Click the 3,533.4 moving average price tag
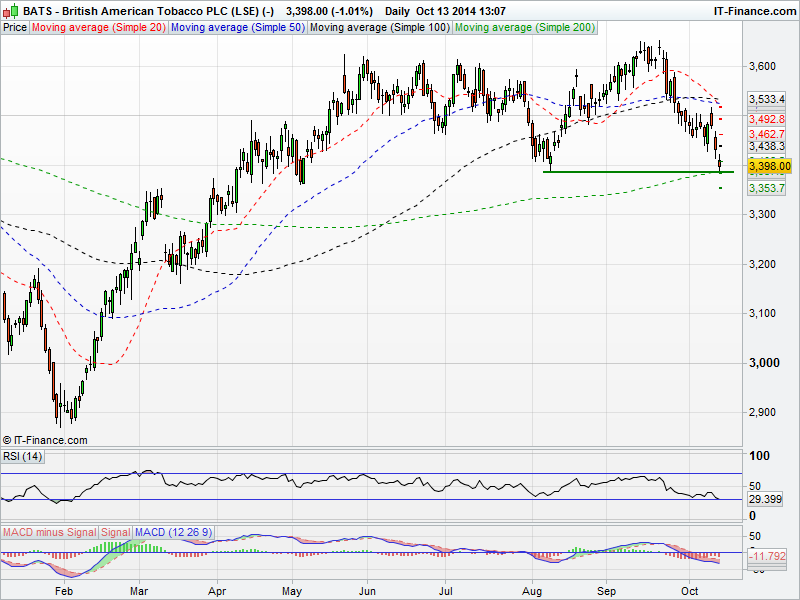The height and width of the screenshot is (600, 800). (767, 100)
